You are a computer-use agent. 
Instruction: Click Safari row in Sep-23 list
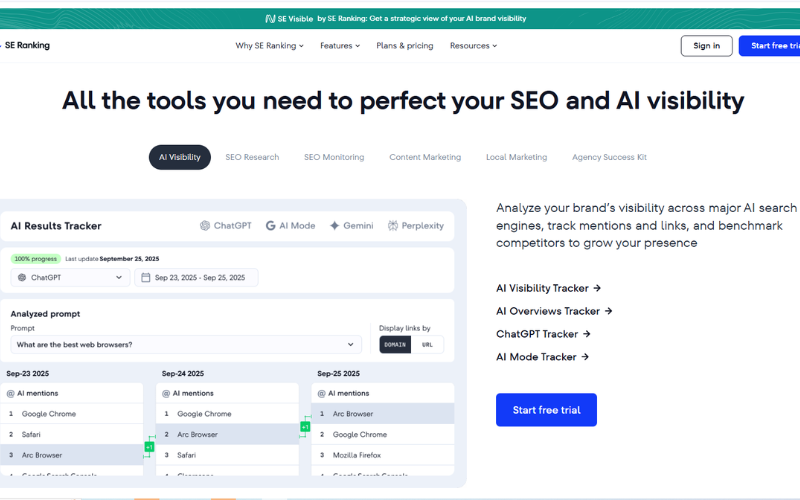point(71,435)
